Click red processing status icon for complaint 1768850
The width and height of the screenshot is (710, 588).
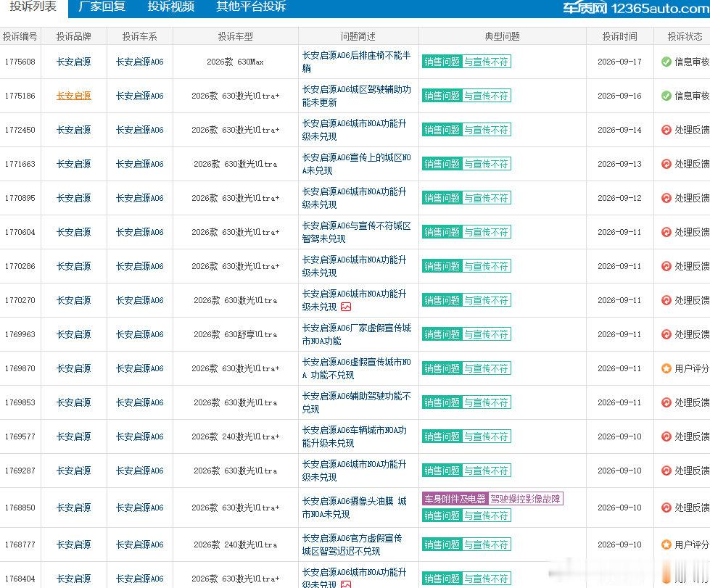point(666,508)
